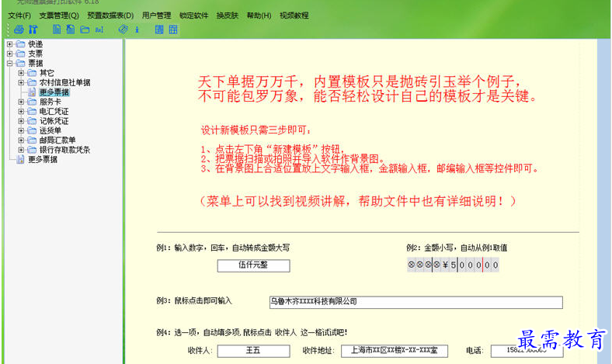Select 电汇凭证 in the tree
The image size is (612, 364).
pyautogui.click(x=54, y=111)
